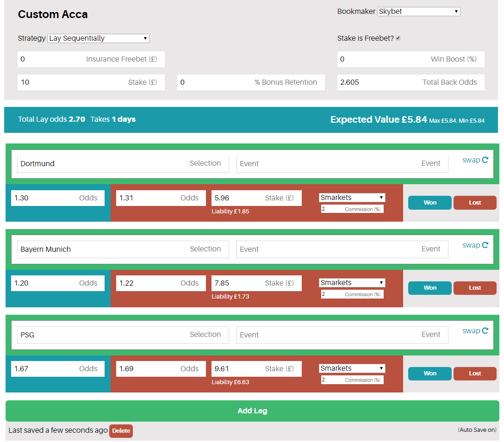The width and height of the screenshot is (504, 442).
Task: Mark the Dortmund leg as Won
Action: tap(430, 203)
